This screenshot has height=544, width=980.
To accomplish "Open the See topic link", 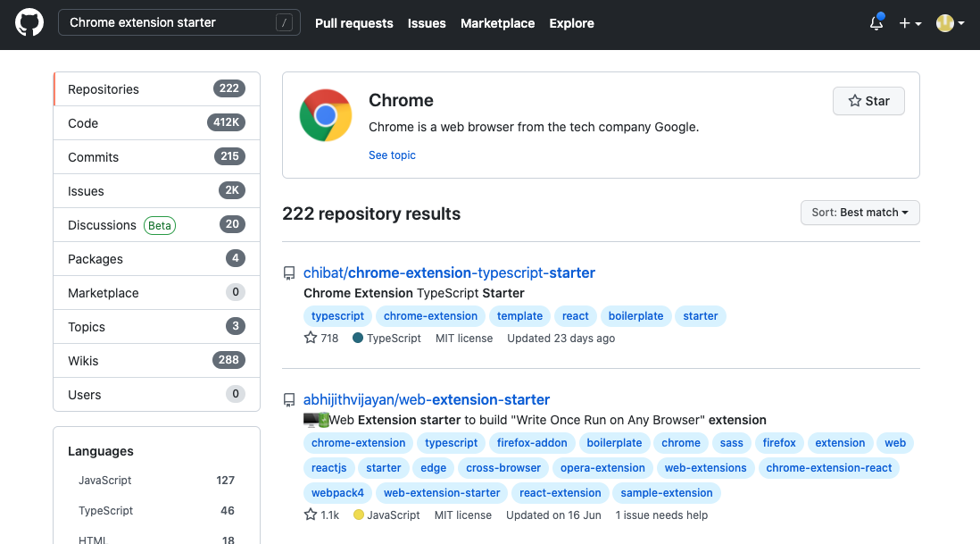I will (392, 155).
